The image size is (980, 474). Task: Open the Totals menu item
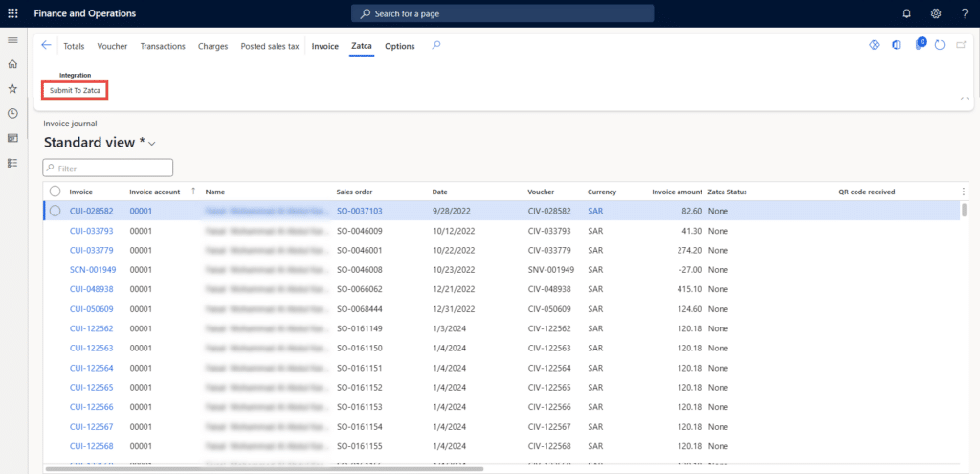pos(74,46)
